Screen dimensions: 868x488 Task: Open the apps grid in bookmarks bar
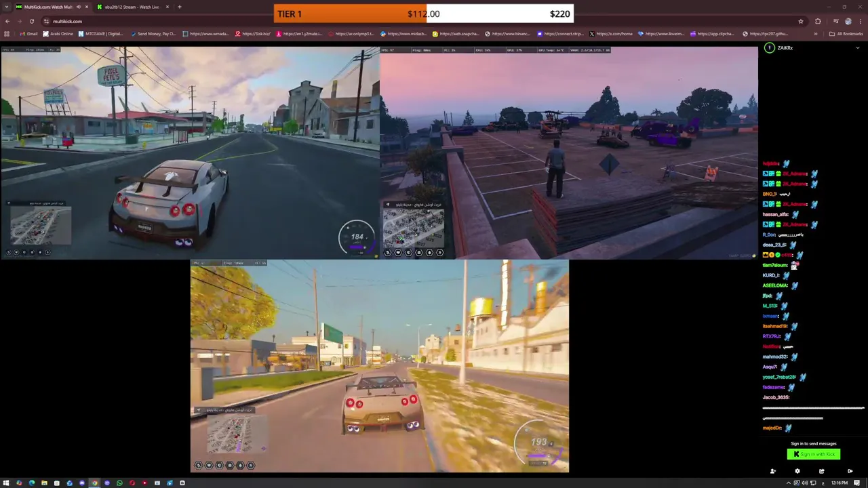point(7,33)
